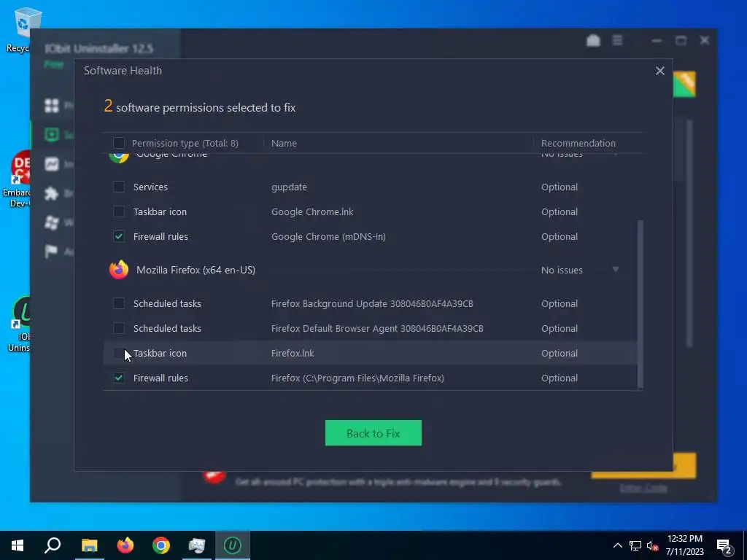Open Programs sidebar icon in IObit Uninstaller

[x=52, y=105]
